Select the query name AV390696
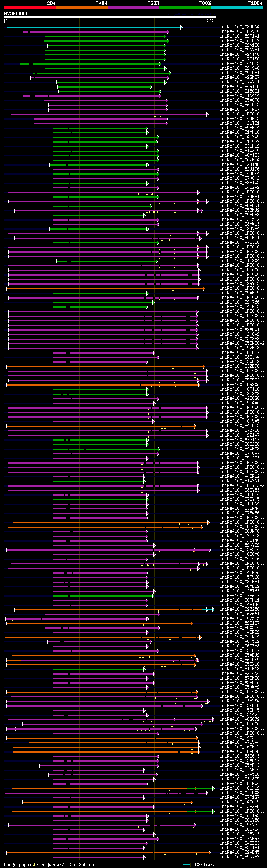Screen dimensions: 267x868 (16, 13)
